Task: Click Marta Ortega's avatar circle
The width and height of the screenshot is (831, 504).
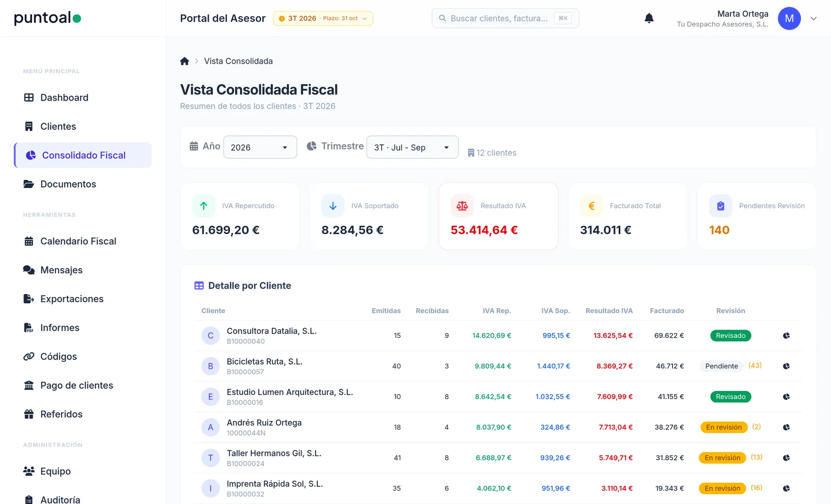Action: tap(789, 19)
